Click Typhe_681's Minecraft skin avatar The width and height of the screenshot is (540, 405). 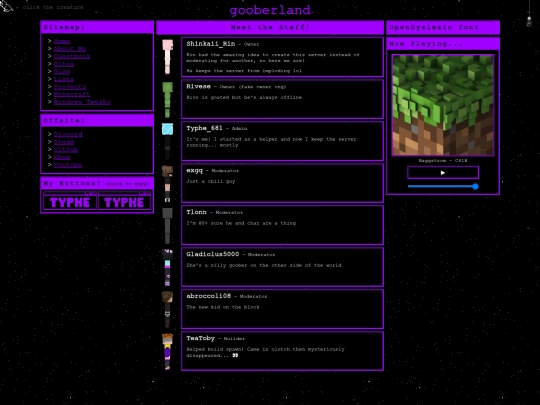(167, 142)
